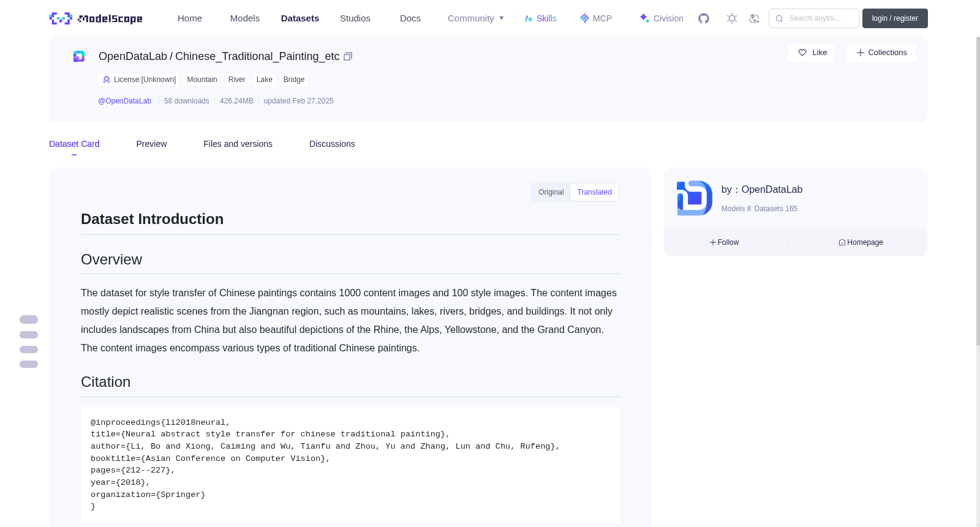This screenshot has height=527, width=980.
Task: Open the ModelScope logo home link
Action: tap(96, 18)
